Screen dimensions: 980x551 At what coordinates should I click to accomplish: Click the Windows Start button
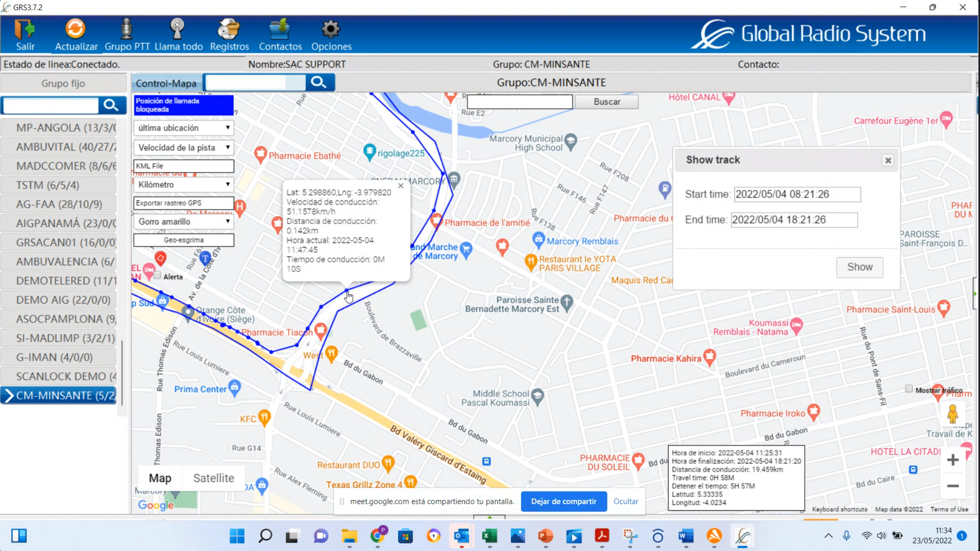237,536
